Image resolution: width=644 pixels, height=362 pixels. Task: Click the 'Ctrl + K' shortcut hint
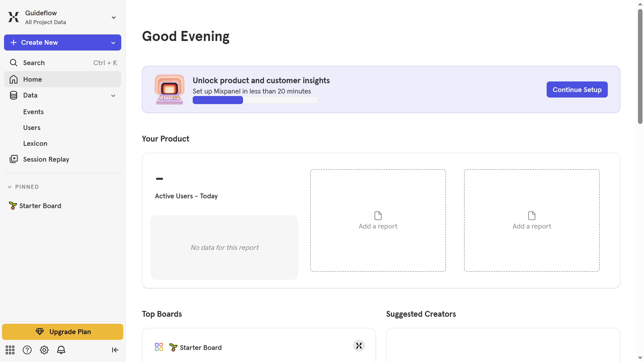tap(105, 63)
